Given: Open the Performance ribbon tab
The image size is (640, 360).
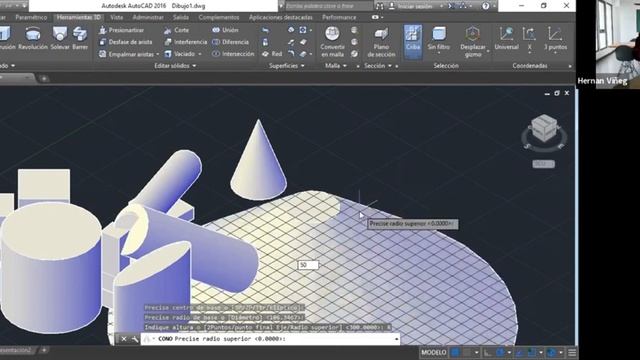Looking at the screenshot, I should tap(339, 17).
